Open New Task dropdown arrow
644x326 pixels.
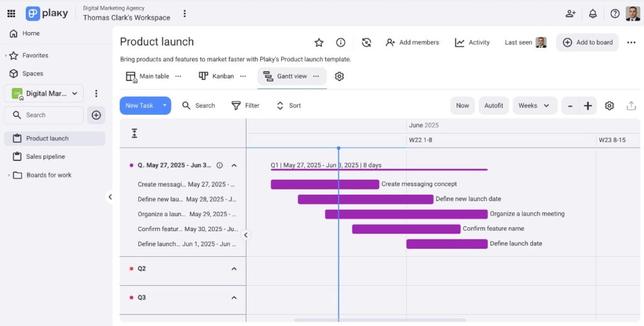coord(165,106)
